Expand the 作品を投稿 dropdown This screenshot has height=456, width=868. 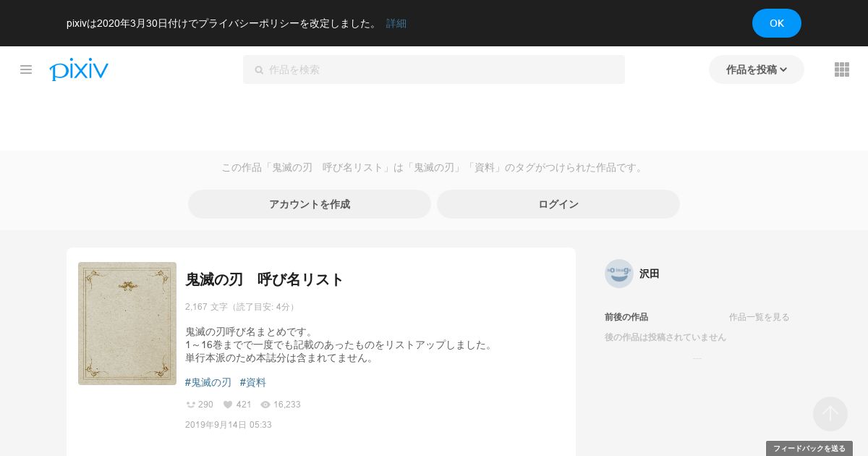tap(757, 69)
